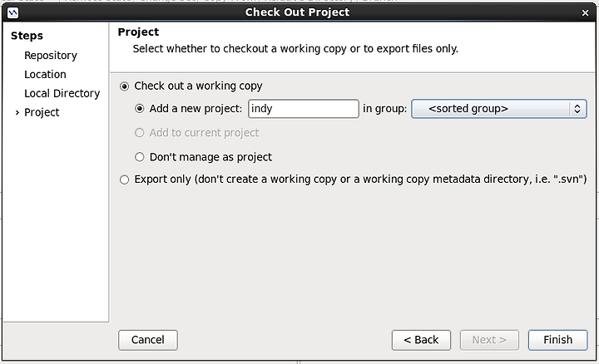The width and height of the screenshot is (599, 364).
Task: Select the Export only radio button
Action: coord(124,180)
